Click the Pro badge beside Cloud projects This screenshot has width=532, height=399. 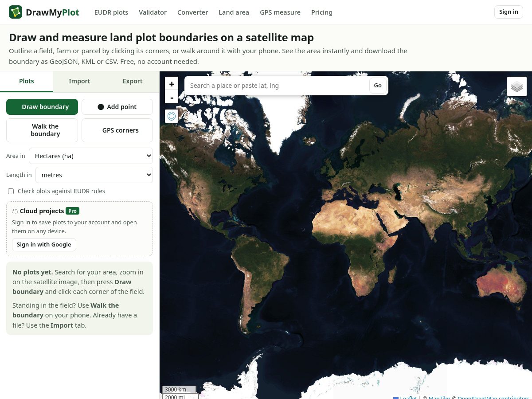pos(72,211)
